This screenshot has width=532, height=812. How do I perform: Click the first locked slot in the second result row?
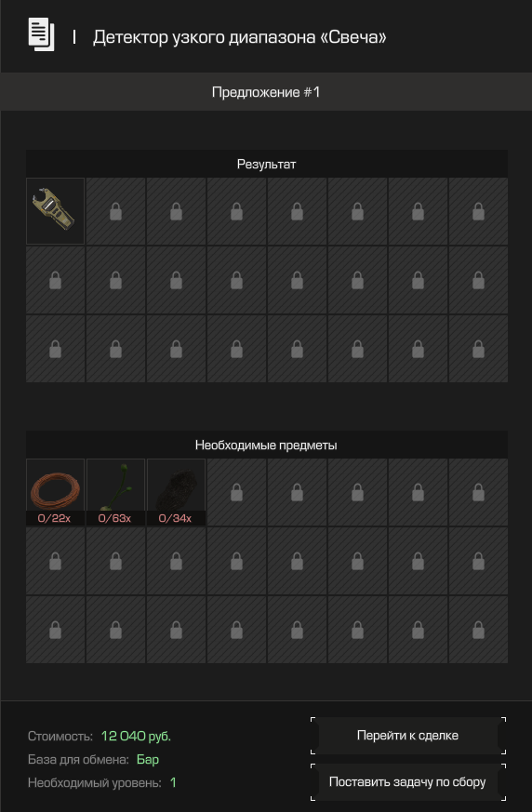click(x=56, y=280)
